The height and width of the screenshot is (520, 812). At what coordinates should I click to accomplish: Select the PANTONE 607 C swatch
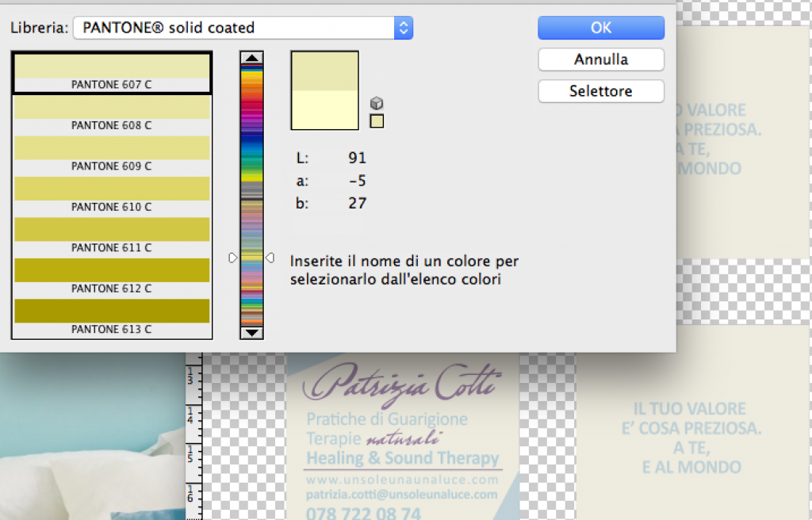112,73
